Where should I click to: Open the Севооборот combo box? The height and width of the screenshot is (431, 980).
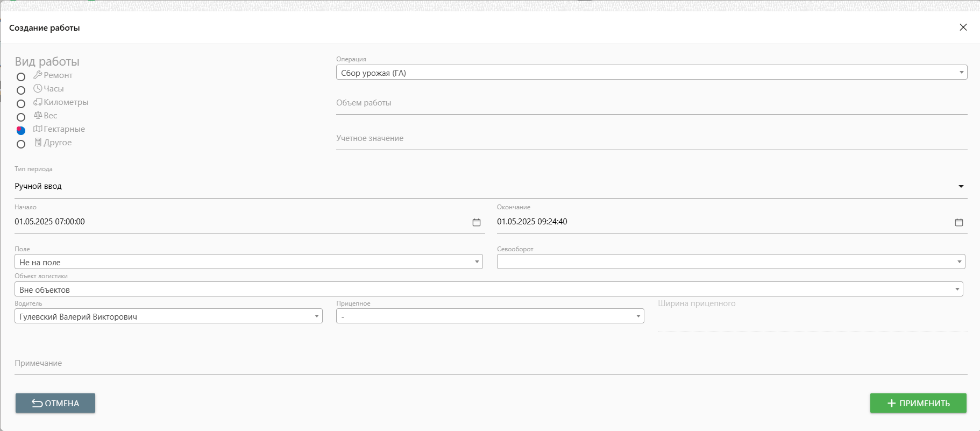pos(959,262)
